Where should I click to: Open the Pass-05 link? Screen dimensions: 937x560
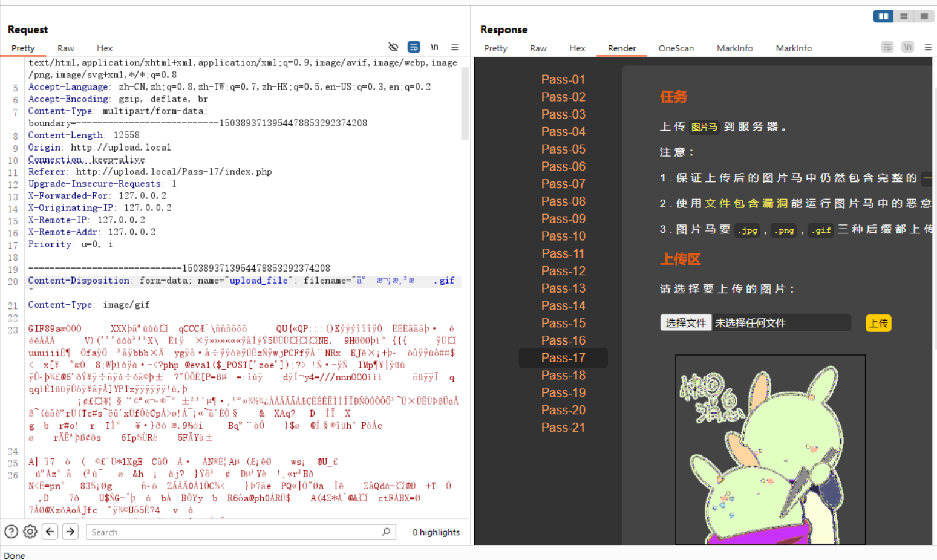pos(563,149)
